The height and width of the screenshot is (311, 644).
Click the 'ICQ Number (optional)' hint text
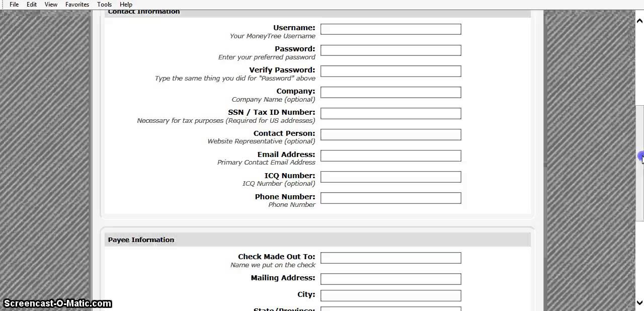click(x=279, y=184)
